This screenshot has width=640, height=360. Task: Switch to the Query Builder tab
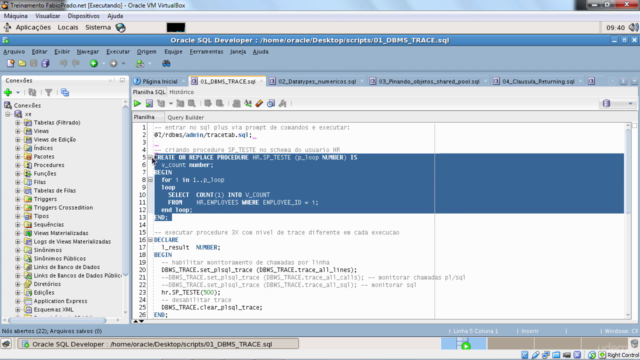185,118
